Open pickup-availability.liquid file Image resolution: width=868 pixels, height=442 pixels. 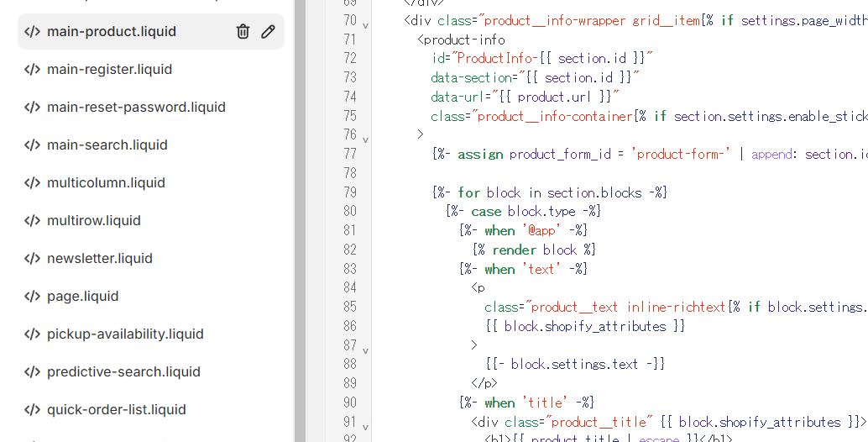(x=125, y=334)
